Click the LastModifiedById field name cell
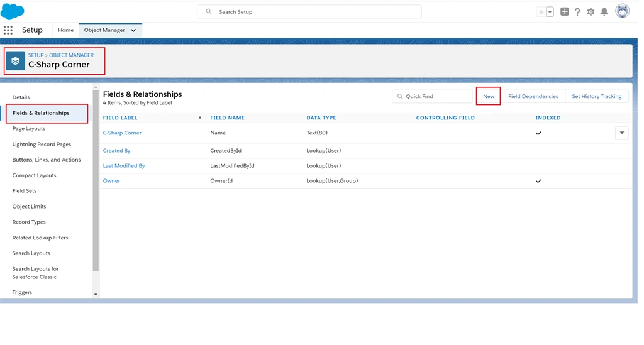The height and width of the screenshot is (345, 644). click(x=232, y=166)
